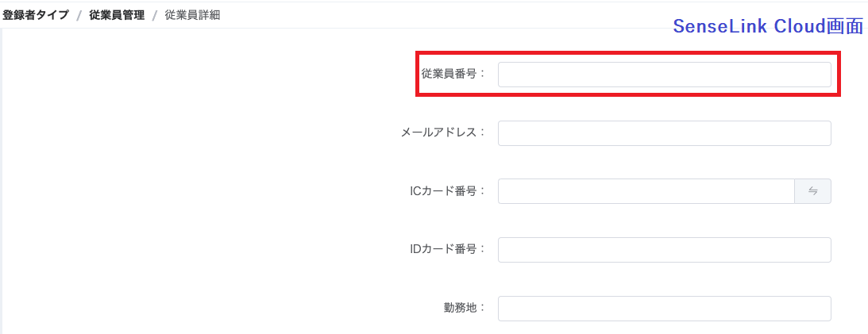
Task: Click the swap icon beside ICカード番号 field
Action: coord(812,191)
